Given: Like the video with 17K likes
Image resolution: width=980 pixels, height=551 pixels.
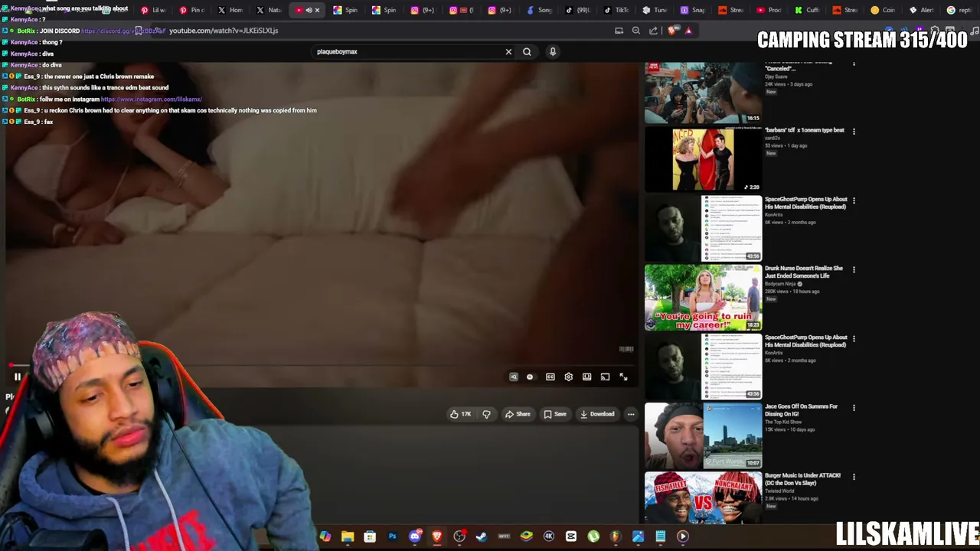Looking at the screenshot, I should click(x=461, y=414).
